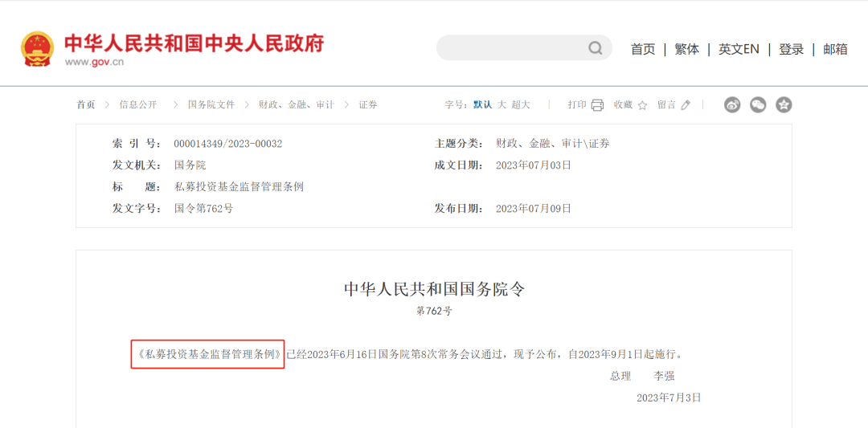
Task: Click the 总理 title text
Action: [620, 376]
